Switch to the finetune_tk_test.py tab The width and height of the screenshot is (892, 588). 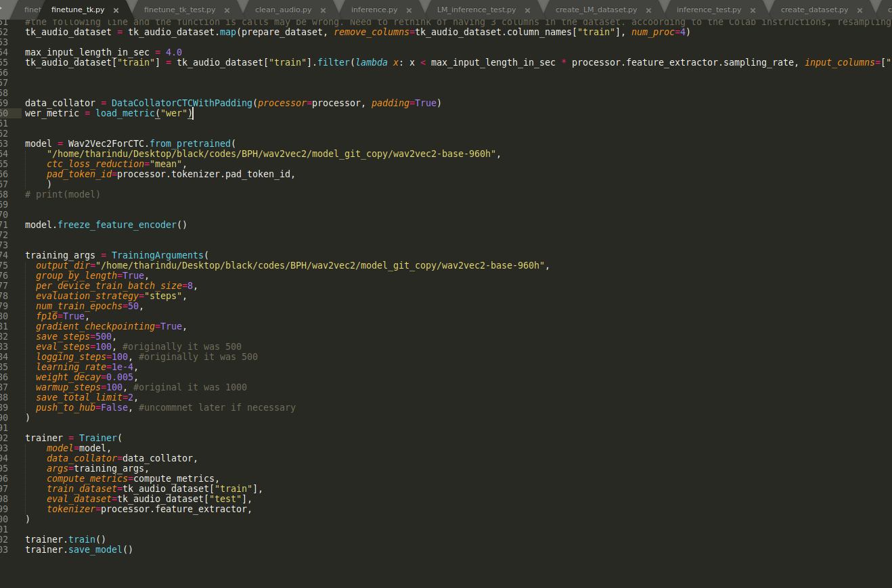click(x=179, y=10)
